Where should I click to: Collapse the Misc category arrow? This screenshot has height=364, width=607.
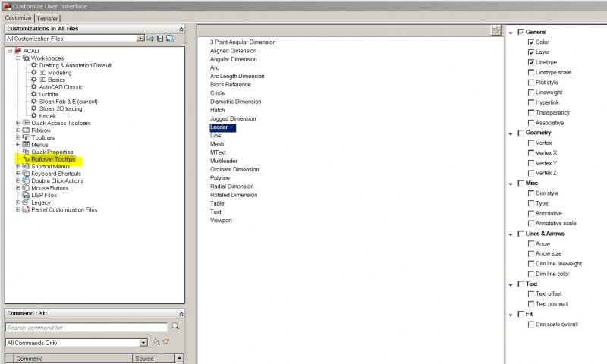pyautogui.click(x=511, y=184)
